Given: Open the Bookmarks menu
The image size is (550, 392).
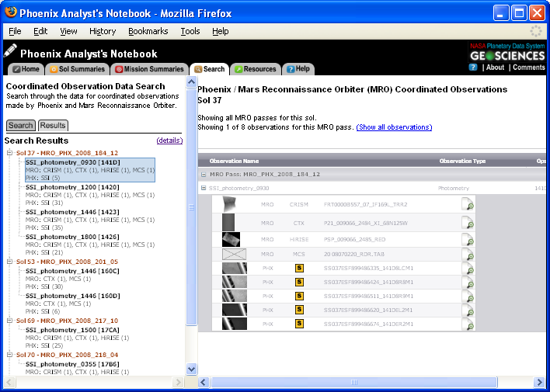Looking at the screenshot, I should tap(148, 31).
